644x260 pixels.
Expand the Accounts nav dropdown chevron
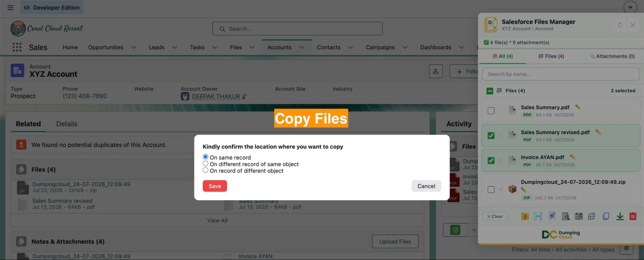tap(302, 47)
